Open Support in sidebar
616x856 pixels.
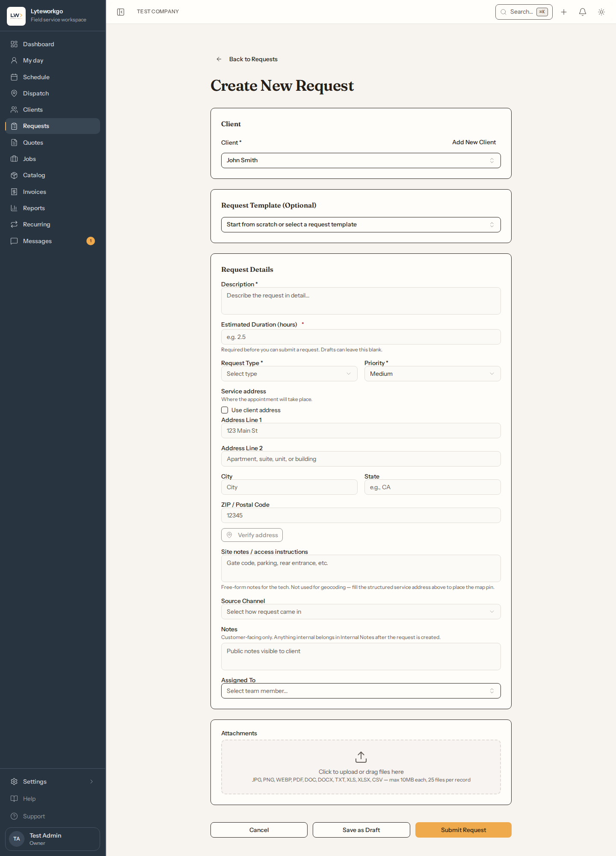click(53, 816)
